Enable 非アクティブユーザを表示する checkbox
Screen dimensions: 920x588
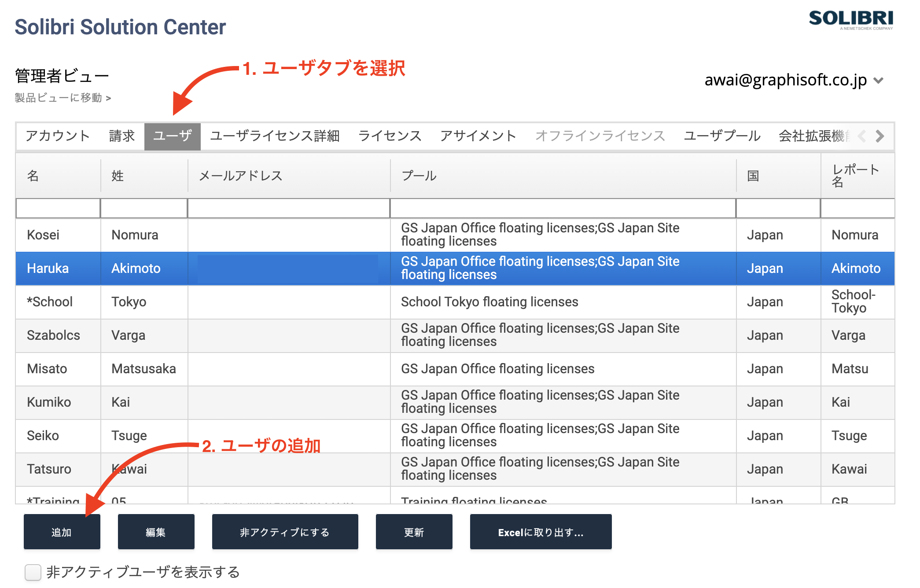coord(33,572)
